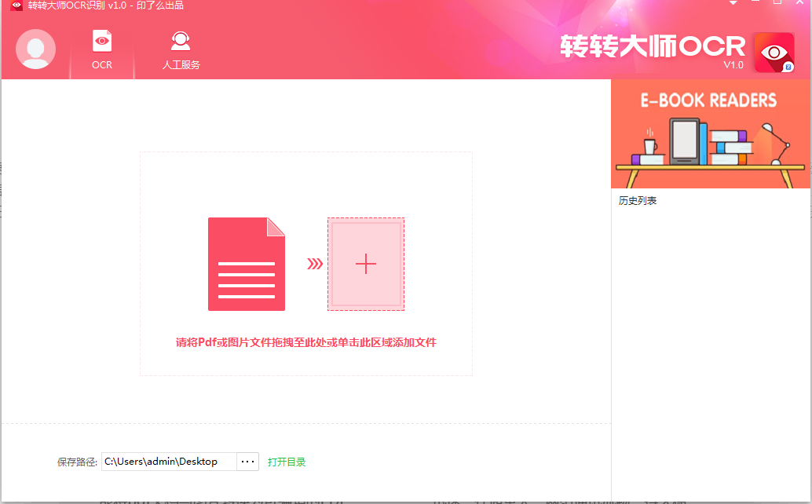Click 打开目录 to open the save directory
This screenshot has height=504, width=812.
coord(285,462)
